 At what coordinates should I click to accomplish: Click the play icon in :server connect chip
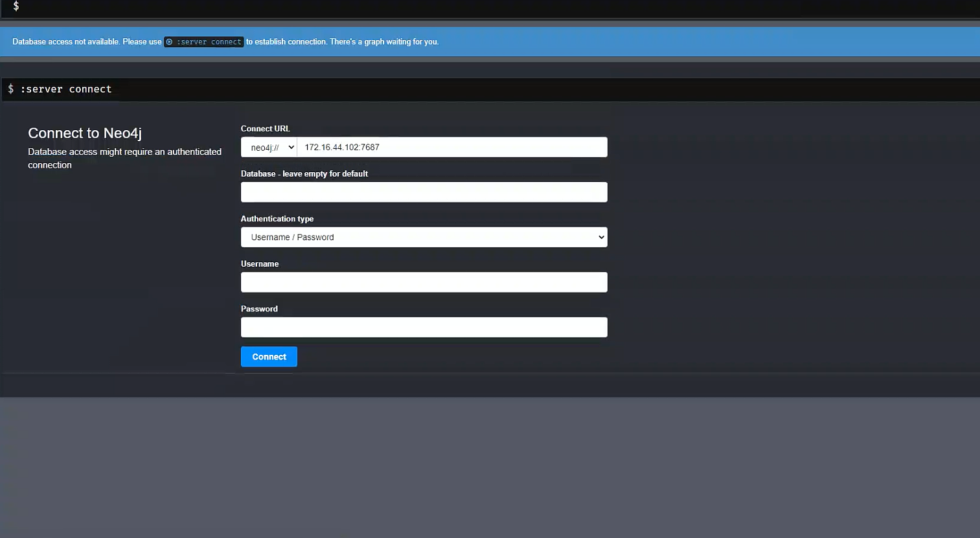tap(169, 42)
